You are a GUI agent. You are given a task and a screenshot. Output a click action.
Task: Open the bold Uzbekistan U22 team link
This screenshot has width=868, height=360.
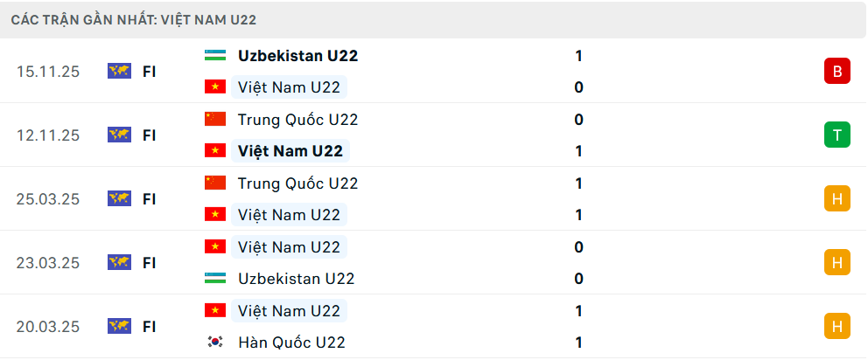[297, 55]
